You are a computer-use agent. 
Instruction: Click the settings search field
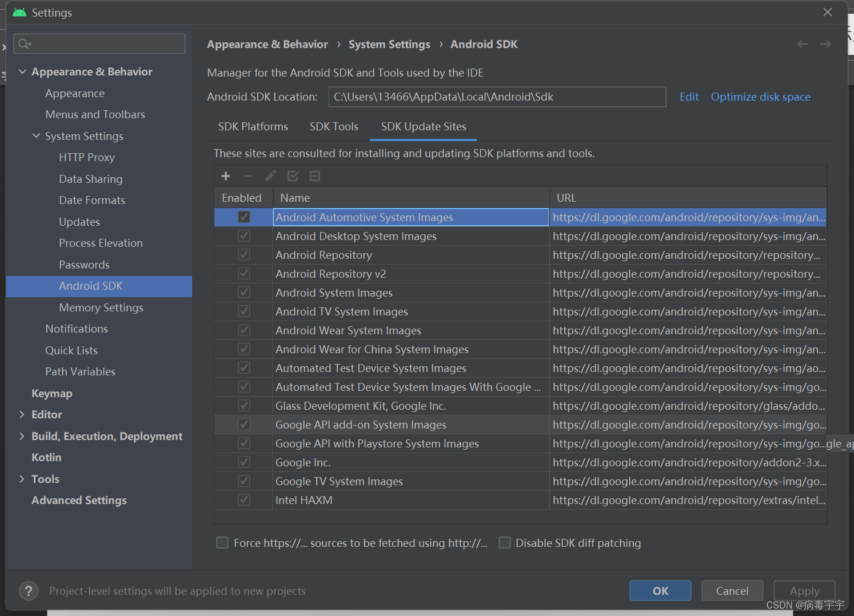point(99,44)
